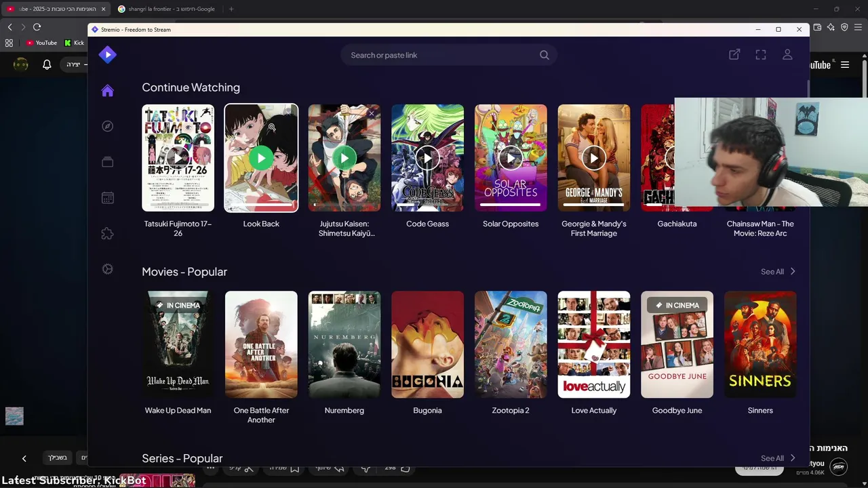Play Code Geass from Continue Watching

[427, 158]
